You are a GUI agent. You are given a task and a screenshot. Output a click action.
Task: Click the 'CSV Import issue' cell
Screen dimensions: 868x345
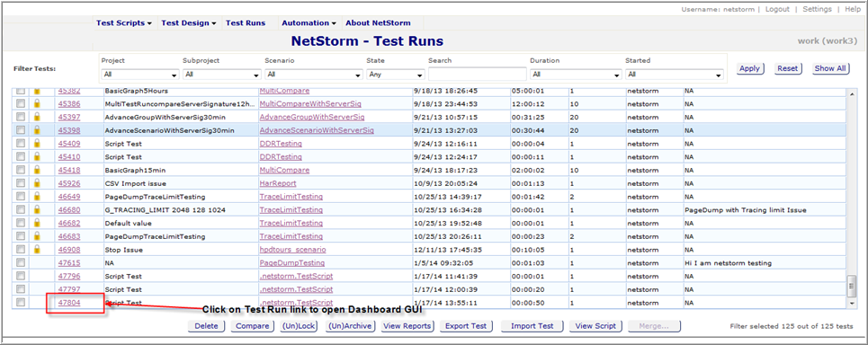point(180,183)
